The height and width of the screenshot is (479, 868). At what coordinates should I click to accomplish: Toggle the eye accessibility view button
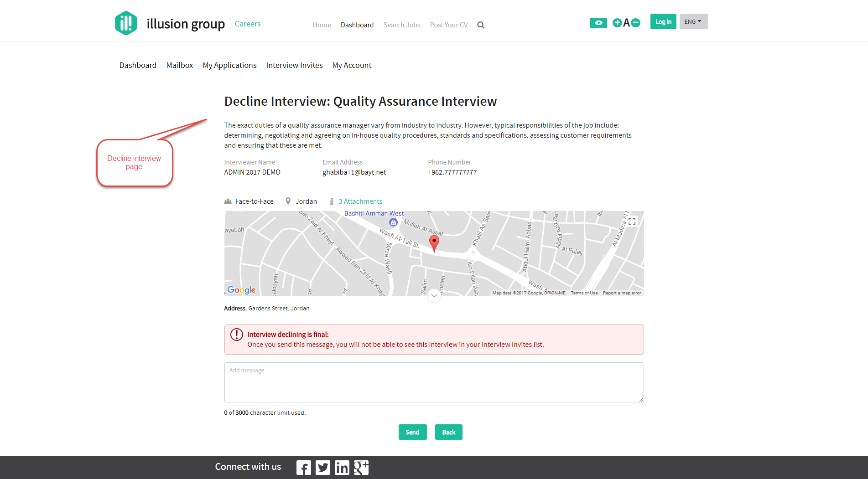[x=598, y=23]
